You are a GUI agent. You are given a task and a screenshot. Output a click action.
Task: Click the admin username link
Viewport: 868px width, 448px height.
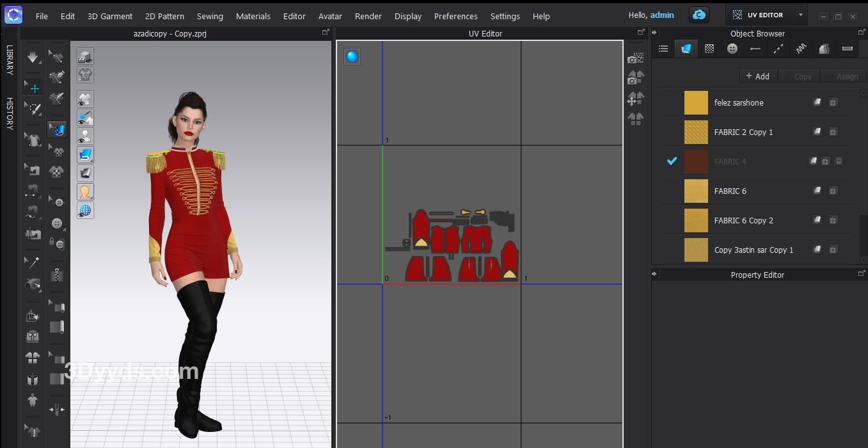[662, 15]
